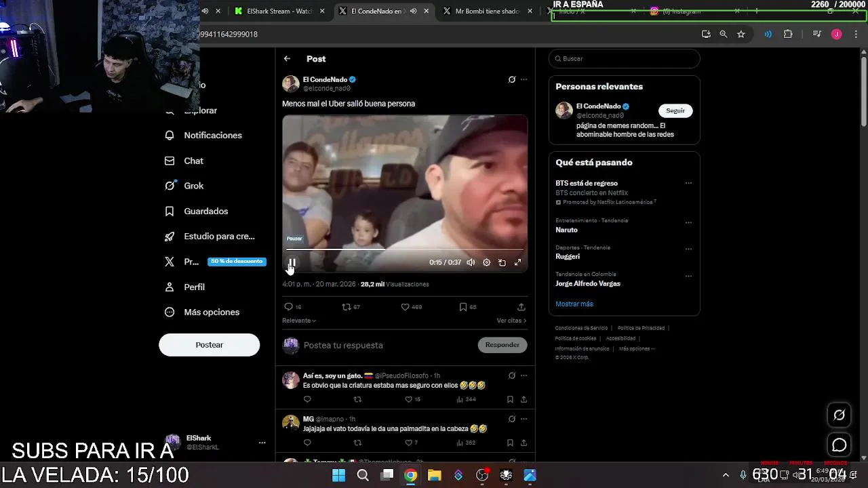This screenshot has height=488, width=868.
Task: Reply to the main post comment icon
Action: [288, 307]
